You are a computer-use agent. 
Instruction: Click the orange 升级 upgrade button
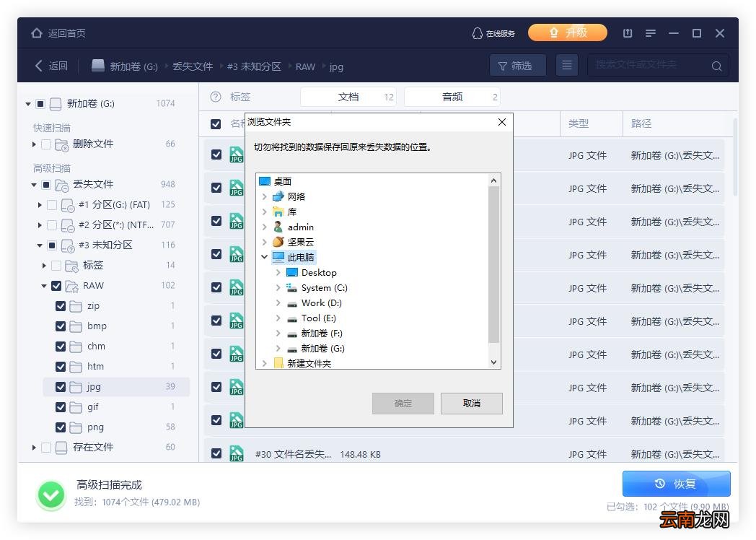point(568,32)
